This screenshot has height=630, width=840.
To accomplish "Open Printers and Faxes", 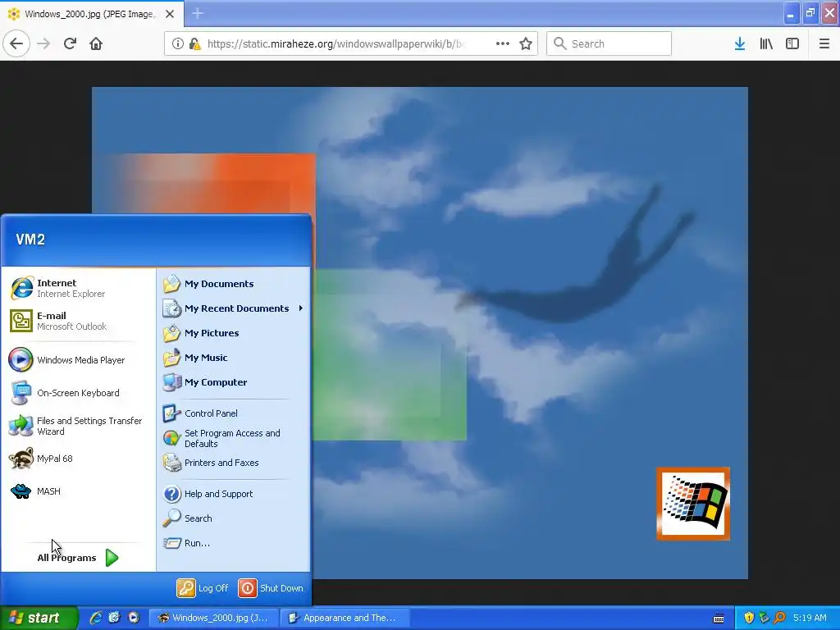I will pyautogui.click(x=234, y=463).
